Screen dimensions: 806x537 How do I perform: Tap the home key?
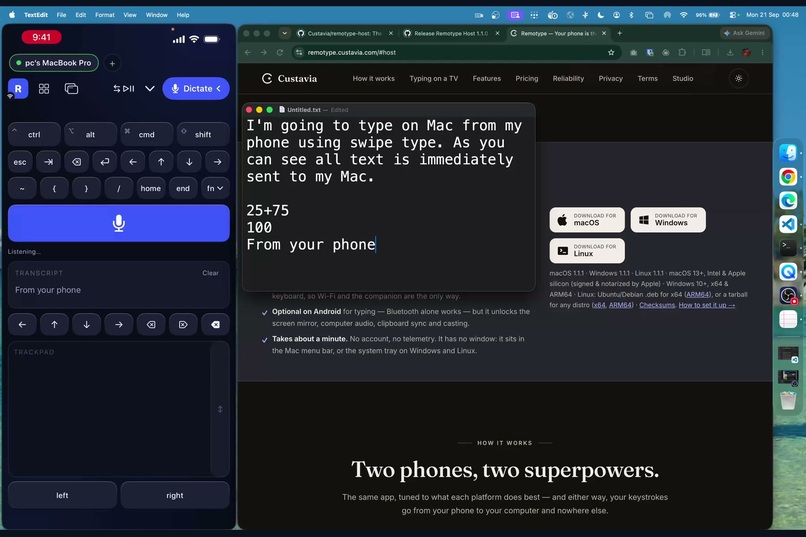click(x=151, y=188)
